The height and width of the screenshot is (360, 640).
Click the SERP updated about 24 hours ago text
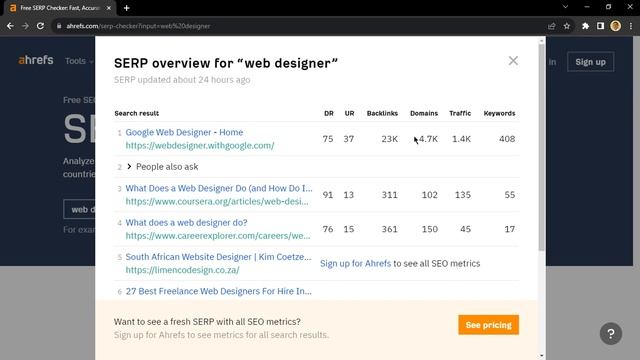tap(182, 80)
